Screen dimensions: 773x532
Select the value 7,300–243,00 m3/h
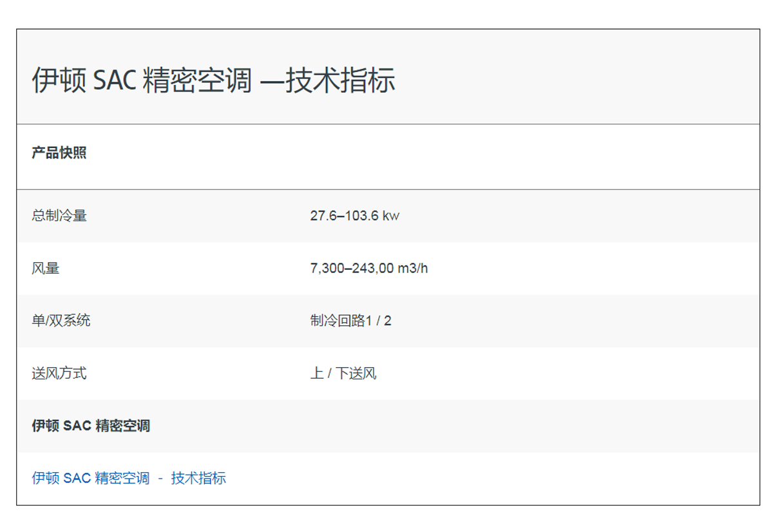369,268
